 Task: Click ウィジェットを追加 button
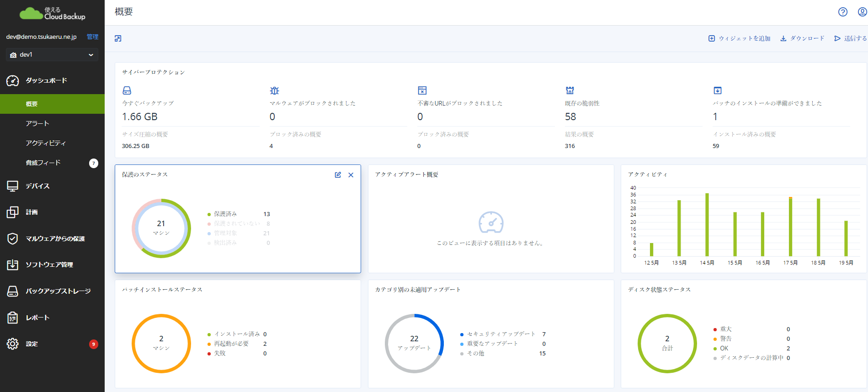[739, 38]
